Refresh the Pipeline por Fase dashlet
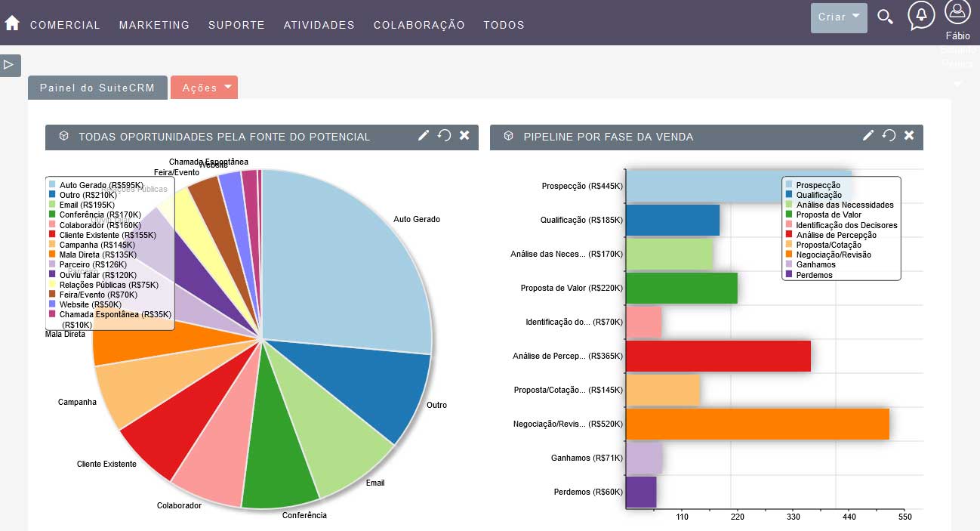This screenshot has height=531, width=980. tap(889, 135)
